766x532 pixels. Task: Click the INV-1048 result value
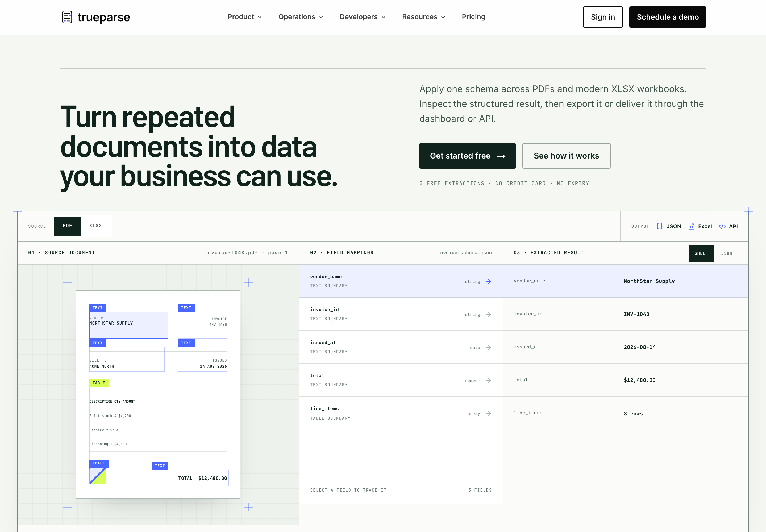636,314
